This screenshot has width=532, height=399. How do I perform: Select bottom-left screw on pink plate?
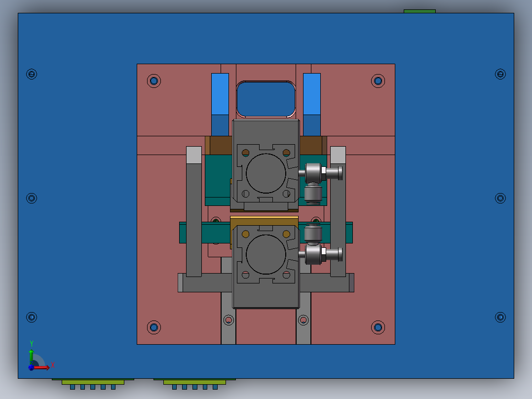click(153, 327)
